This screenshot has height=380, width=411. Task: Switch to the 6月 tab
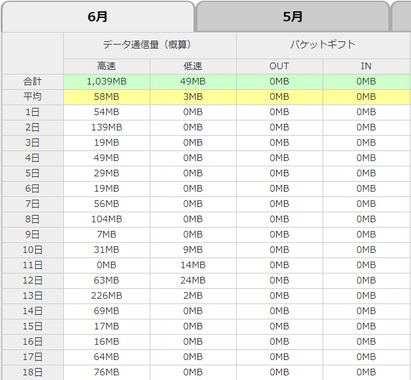97,17
